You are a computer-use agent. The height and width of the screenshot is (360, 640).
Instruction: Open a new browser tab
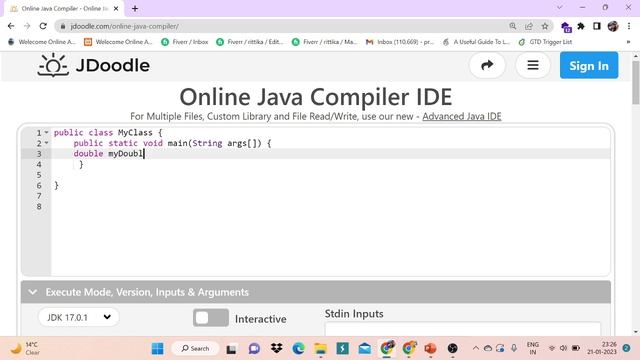click(135, 8)
